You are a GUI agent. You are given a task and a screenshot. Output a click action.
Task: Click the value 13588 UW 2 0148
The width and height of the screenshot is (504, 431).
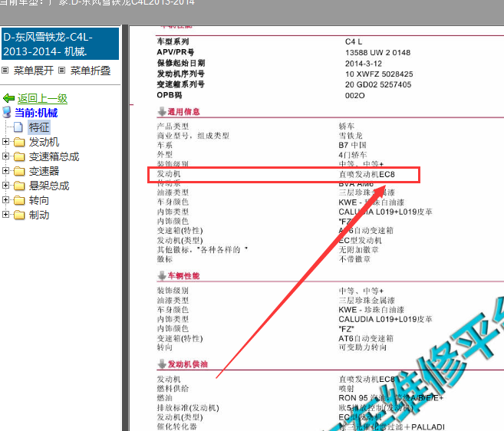[377, 52]
